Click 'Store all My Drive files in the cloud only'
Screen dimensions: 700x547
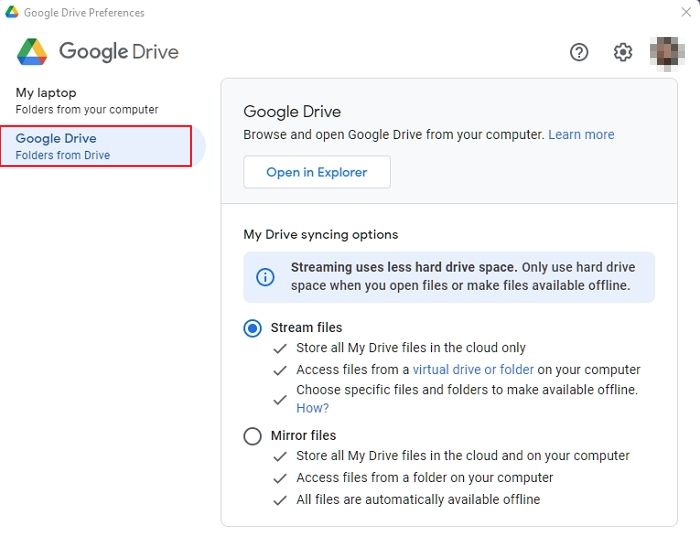pyautogui.click(x=411, y=348)
